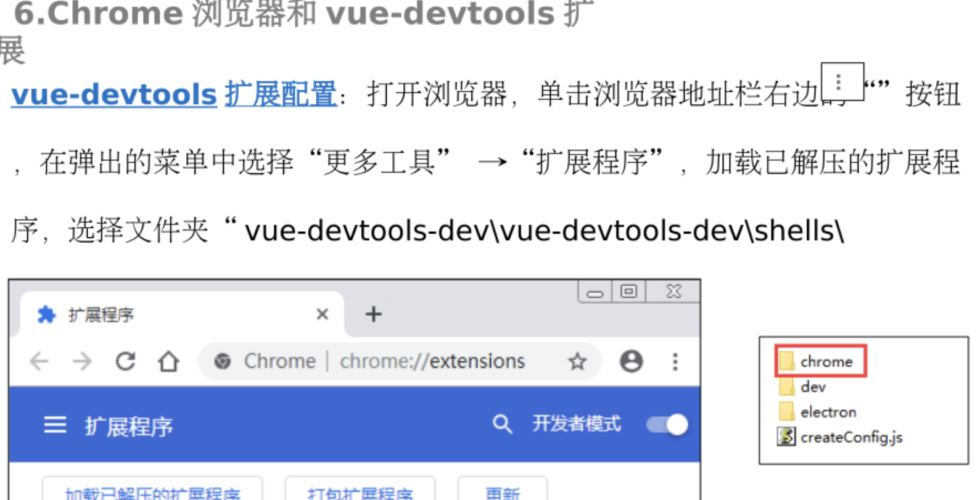This screenshot has height=500, width=980.
Task: Minimize the Chrome window
Action: coord(595,292)
